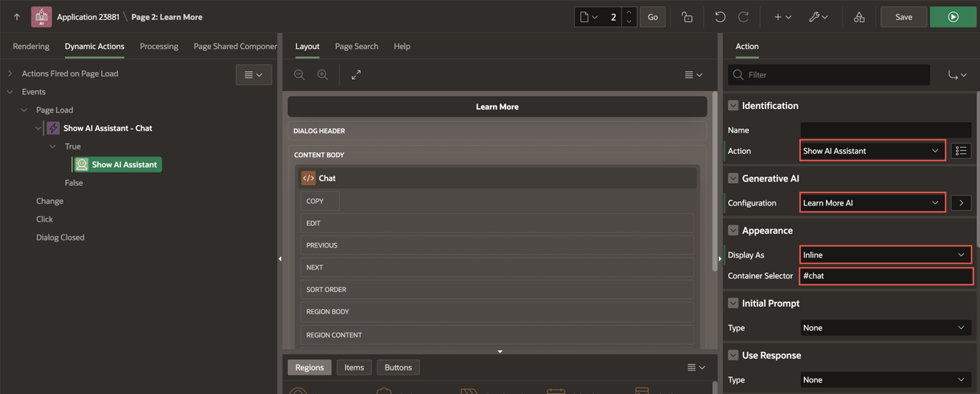
Task: Collapse the Generative AI section
Action: (733, 179)
